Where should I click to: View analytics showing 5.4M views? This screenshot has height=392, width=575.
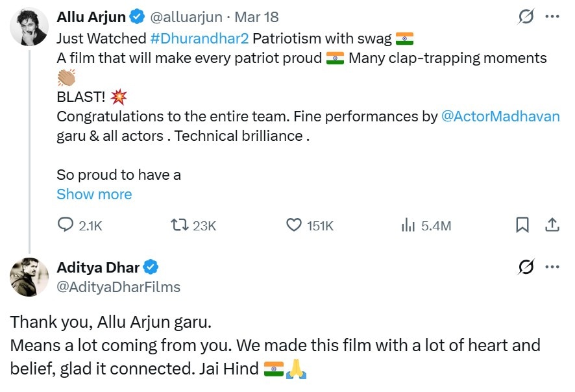[409, 225]
